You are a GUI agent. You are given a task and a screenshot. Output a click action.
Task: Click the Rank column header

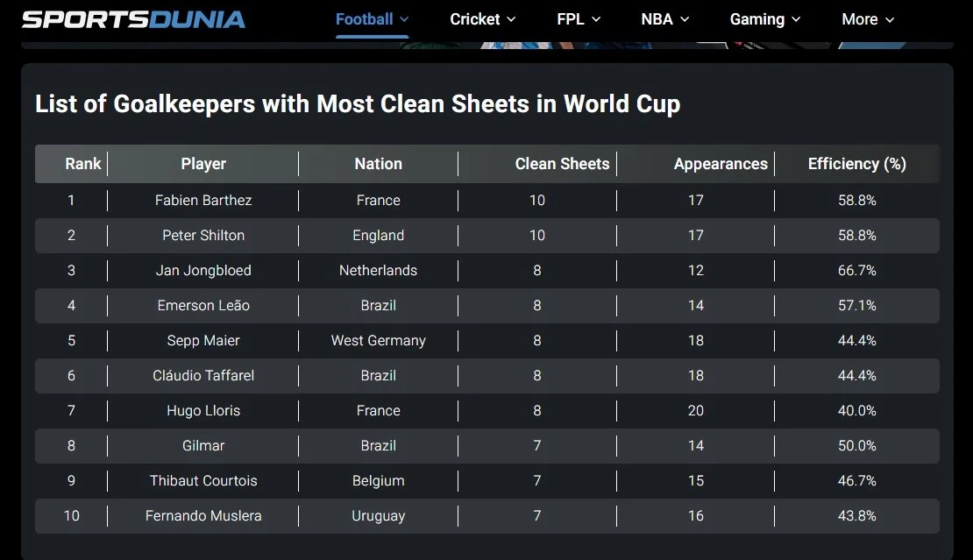[83, 164]
